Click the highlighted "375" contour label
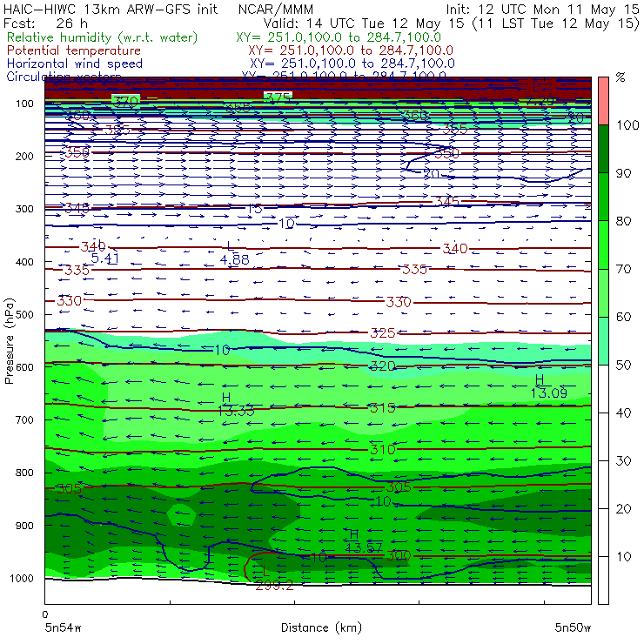 pos(278,97)
